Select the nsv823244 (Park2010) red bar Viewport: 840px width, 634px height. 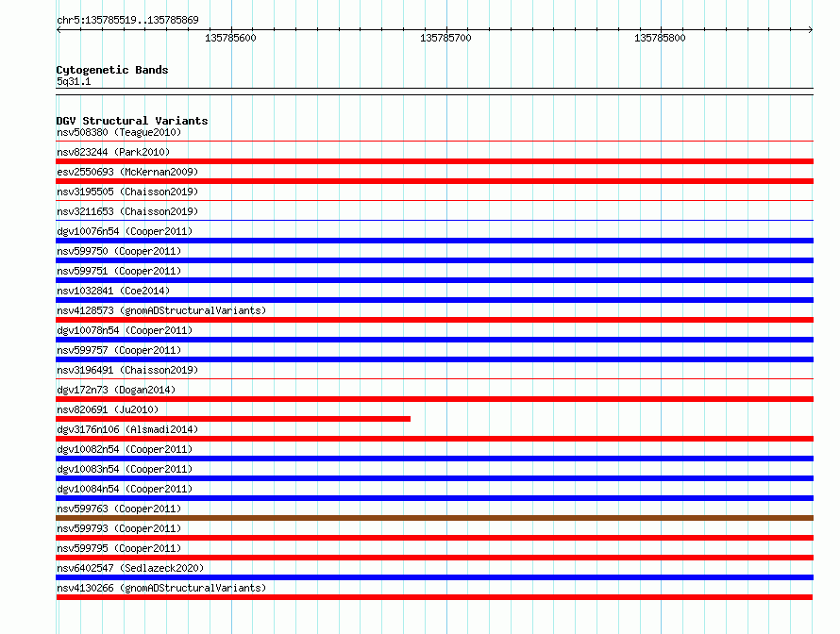click(x=434, y=161)
